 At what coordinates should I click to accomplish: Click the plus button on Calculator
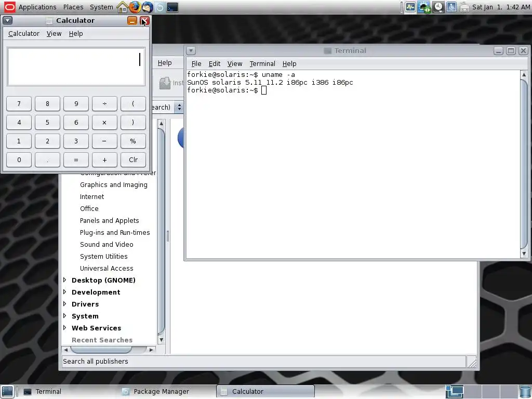(x=104, y=160)
